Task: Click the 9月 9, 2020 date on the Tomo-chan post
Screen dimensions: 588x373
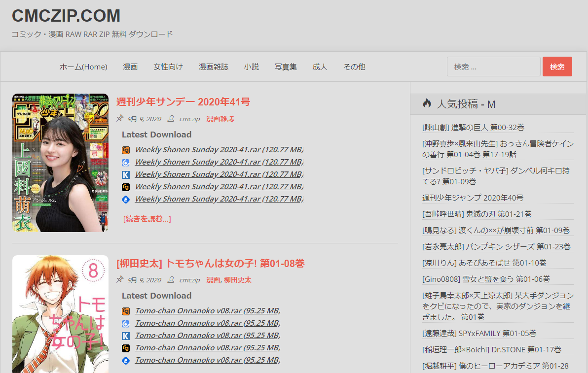Action: pos(145,280)
